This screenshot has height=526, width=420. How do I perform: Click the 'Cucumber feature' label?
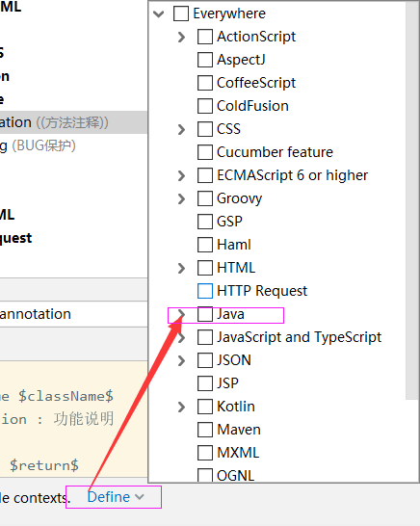pos(275,152)
